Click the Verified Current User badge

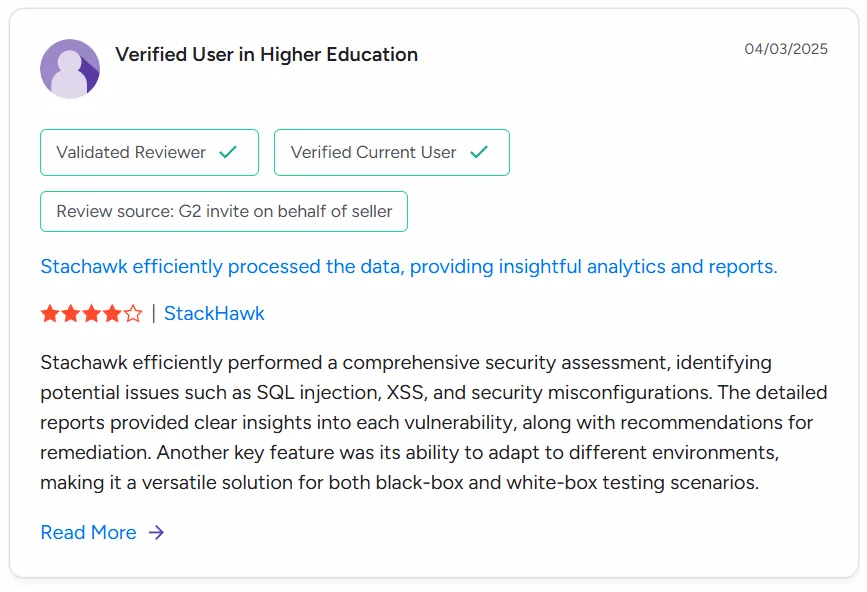(x=391, y=152)
